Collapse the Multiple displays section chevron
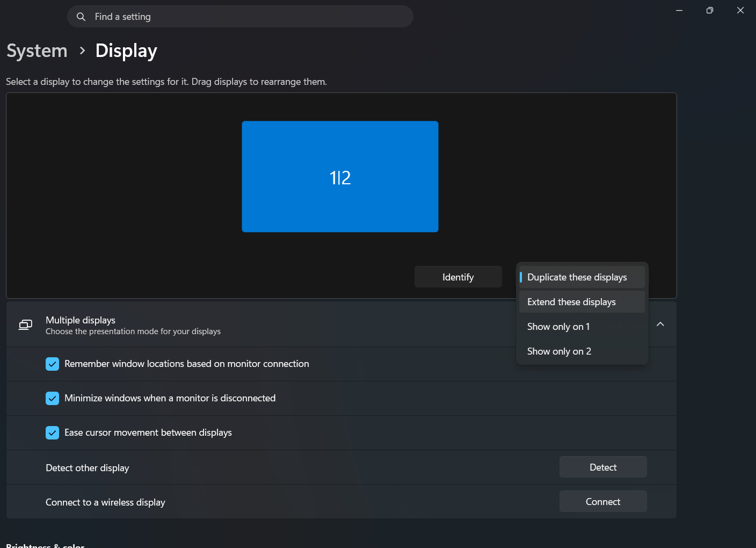Screen dimensions: 756x548 tap(660, 324)
